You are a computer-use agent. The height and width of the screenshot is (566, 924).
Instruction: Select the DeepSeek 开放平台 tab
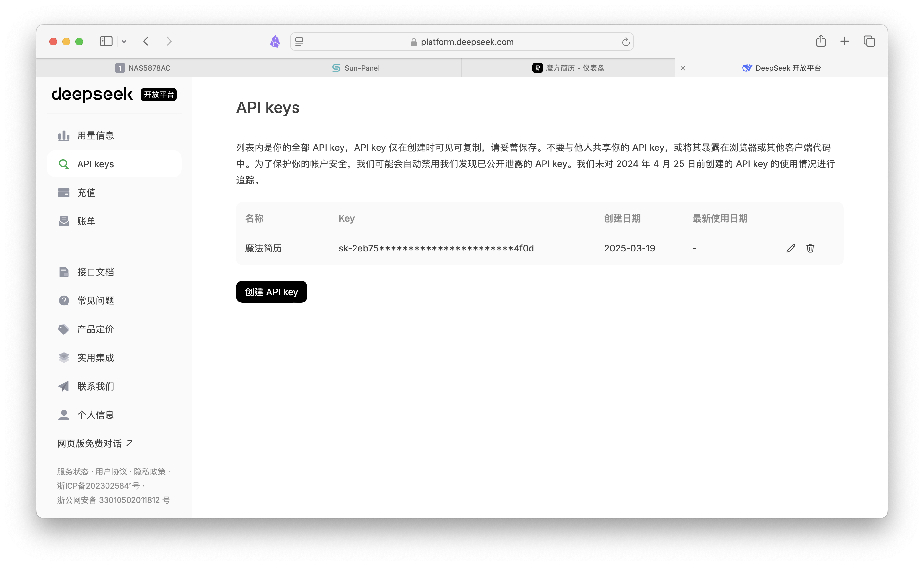pyautogui.click(x=781, y=68)
